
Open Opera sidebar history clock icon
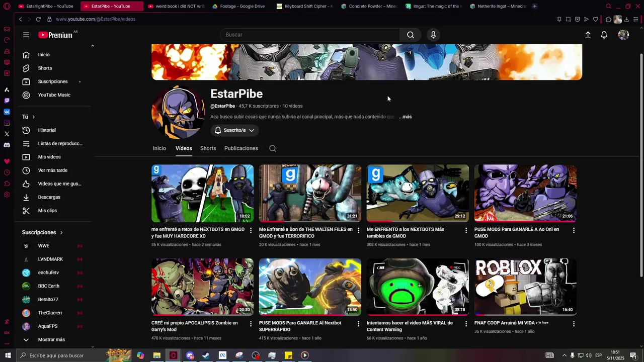(7, 172)
